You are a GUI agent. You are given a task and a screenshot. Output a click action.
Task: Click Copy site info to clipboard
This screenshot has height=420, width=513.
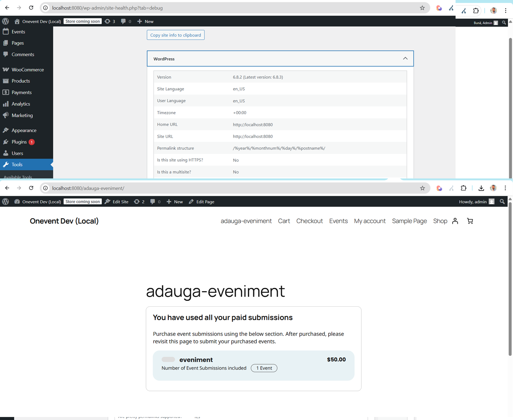coord(175,35)
